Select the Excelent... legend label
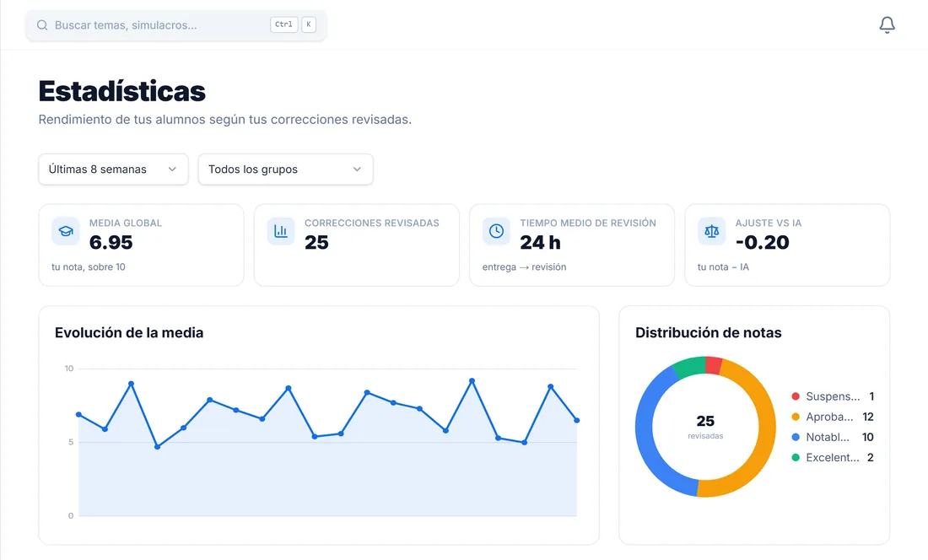The width and height of the screenshot is (928, 560). (833, 457)
